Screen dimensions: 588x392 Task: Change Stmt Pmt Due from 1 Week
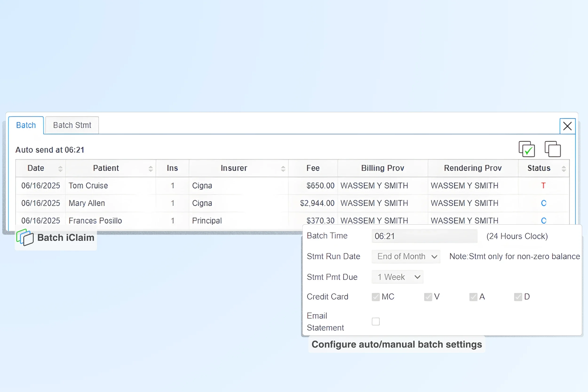397,277
